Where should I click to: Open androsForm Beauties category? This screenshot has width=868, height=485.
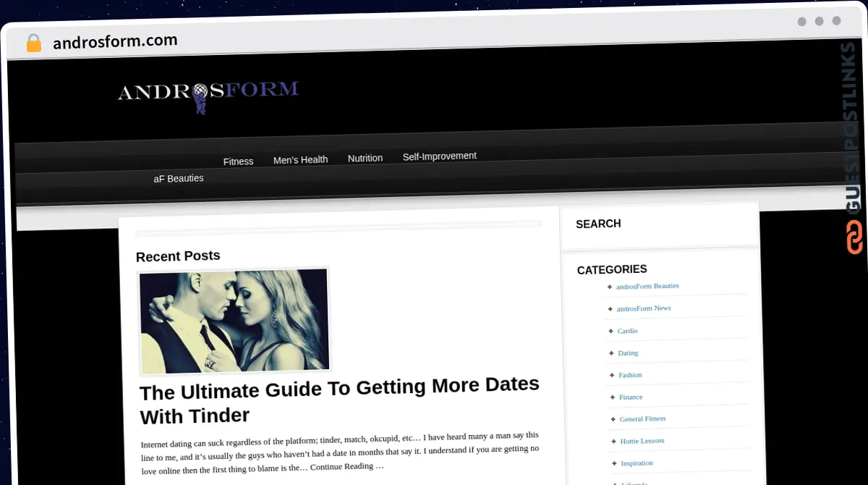[647, 286]
